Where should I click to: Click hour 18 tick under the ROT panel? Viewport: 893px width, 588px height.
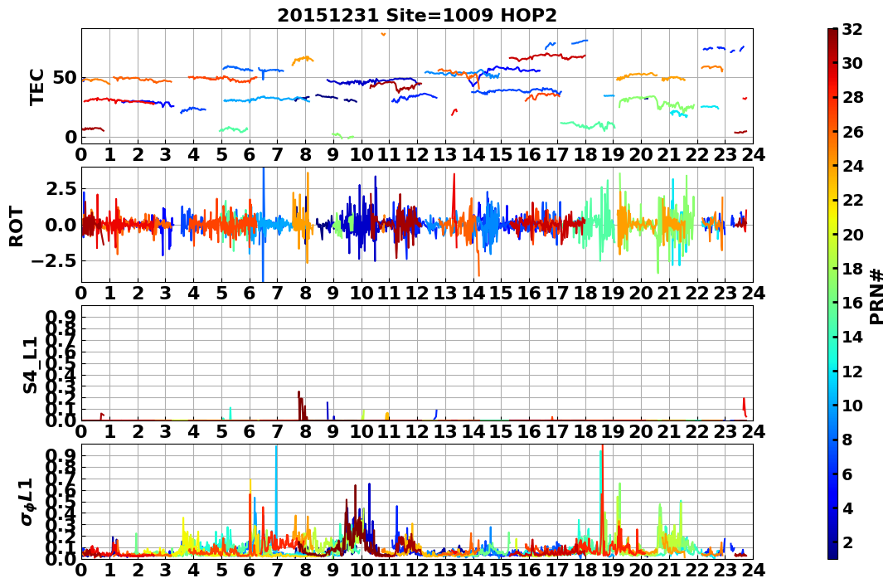585,294
